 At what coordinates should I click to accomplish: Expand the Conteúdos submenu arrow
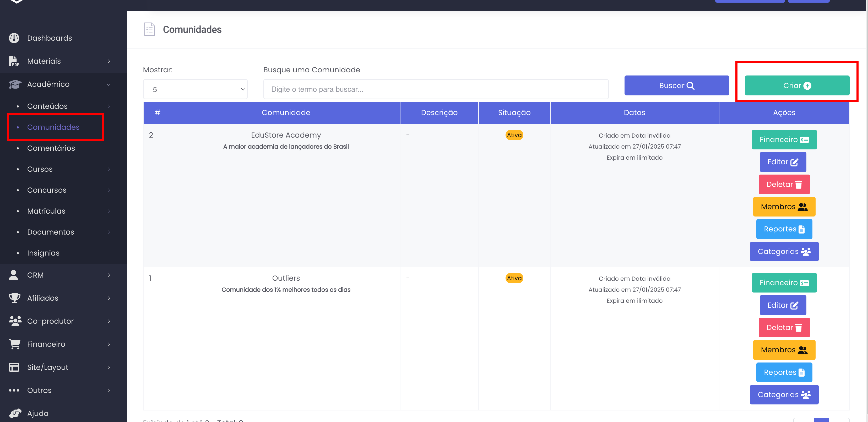[x=109, y=106]
